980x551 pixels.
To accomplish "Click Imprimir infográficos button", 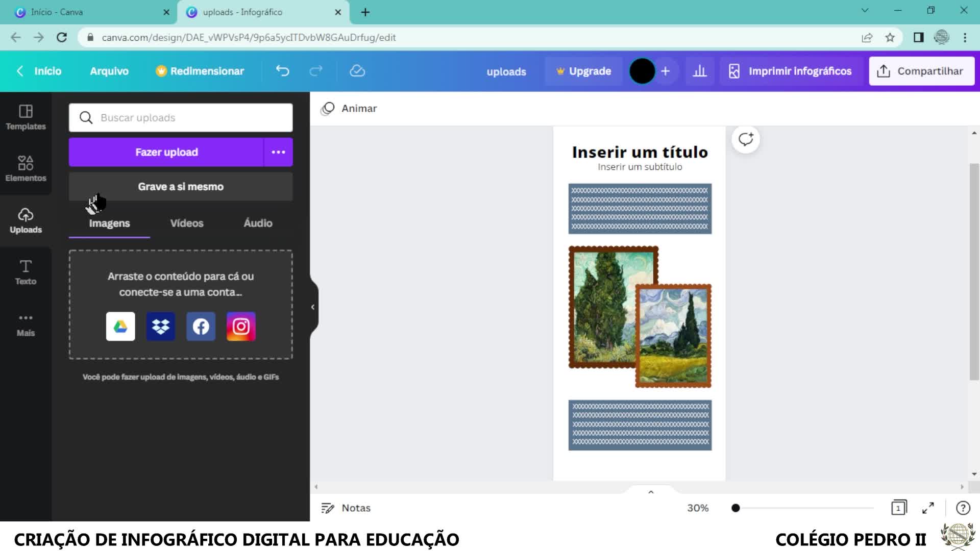I will pos(790,71).
